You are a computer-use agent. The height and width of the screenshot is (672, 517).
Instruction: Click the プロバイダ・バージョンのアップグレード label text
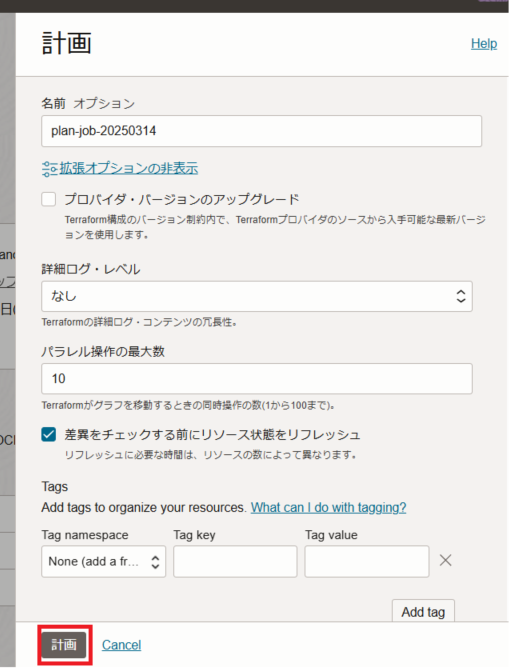(182, 199)
